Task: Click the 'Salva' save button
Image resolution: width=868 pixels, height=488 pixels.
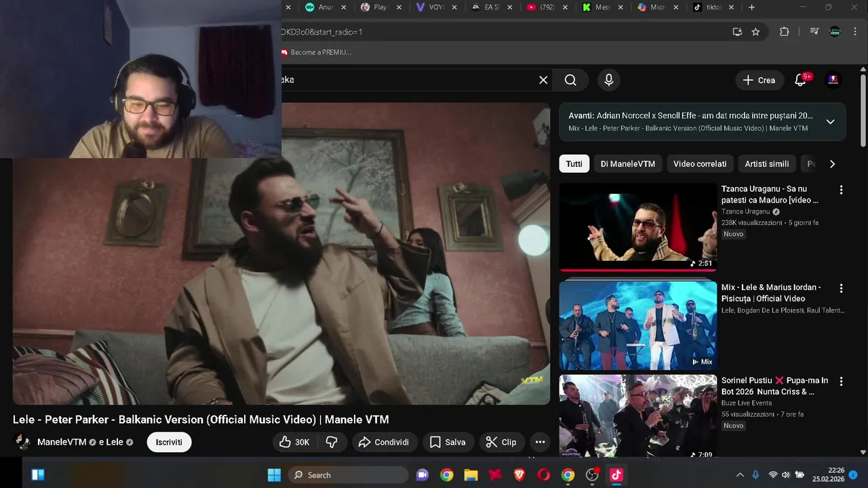Action: point(448,442)
